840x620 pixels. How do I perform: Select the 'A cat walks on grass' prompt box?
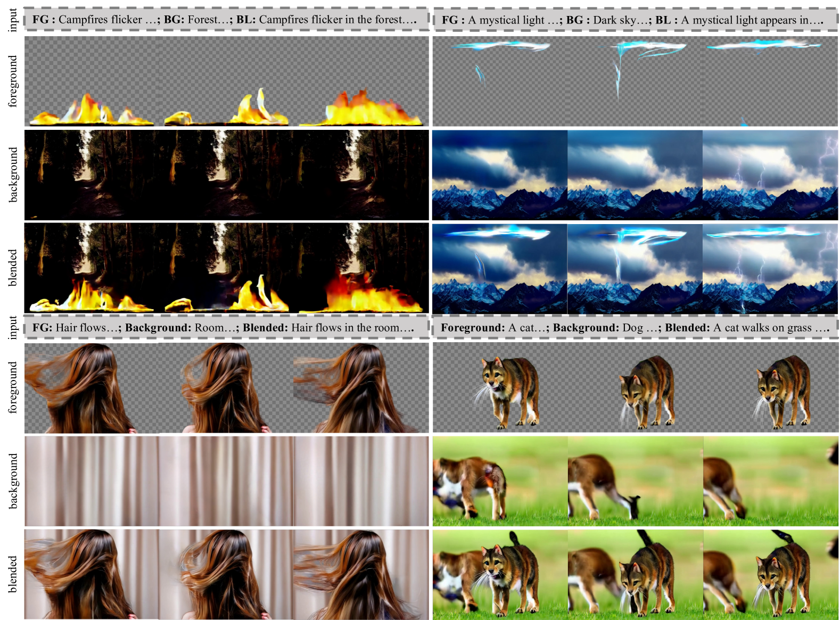click(x=635, y=328)
